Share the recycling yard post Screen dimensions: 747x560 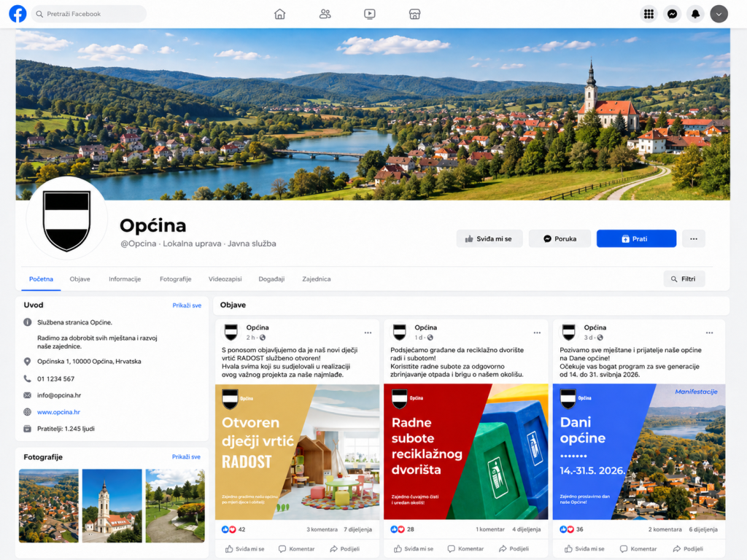514,549
